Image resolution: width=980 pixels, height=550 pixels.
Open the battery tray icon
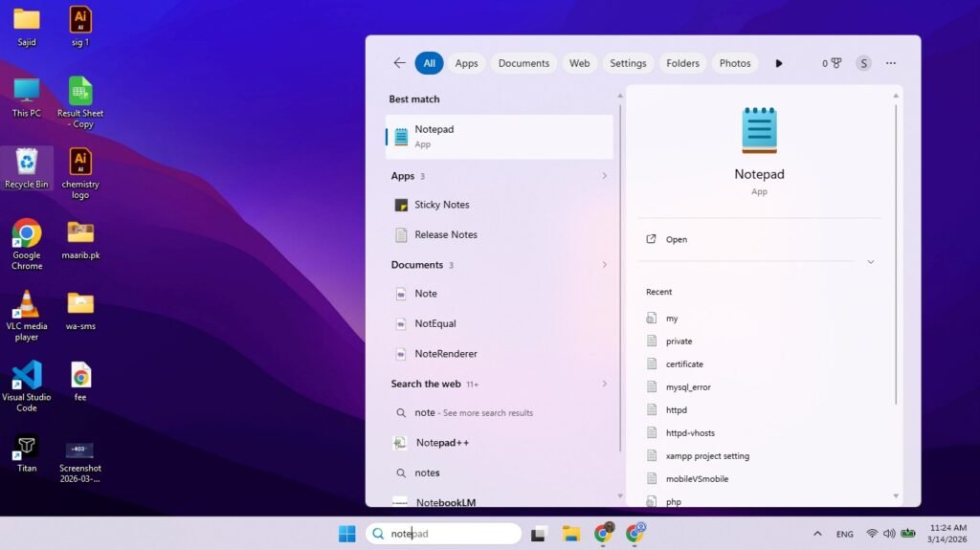pyautogui.click(x=908, y=534)
